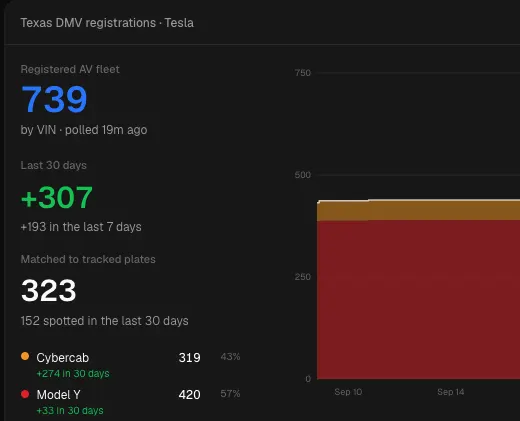Click the orange Cybercab chart band
The image size is (520, 421).
[418, 211]
